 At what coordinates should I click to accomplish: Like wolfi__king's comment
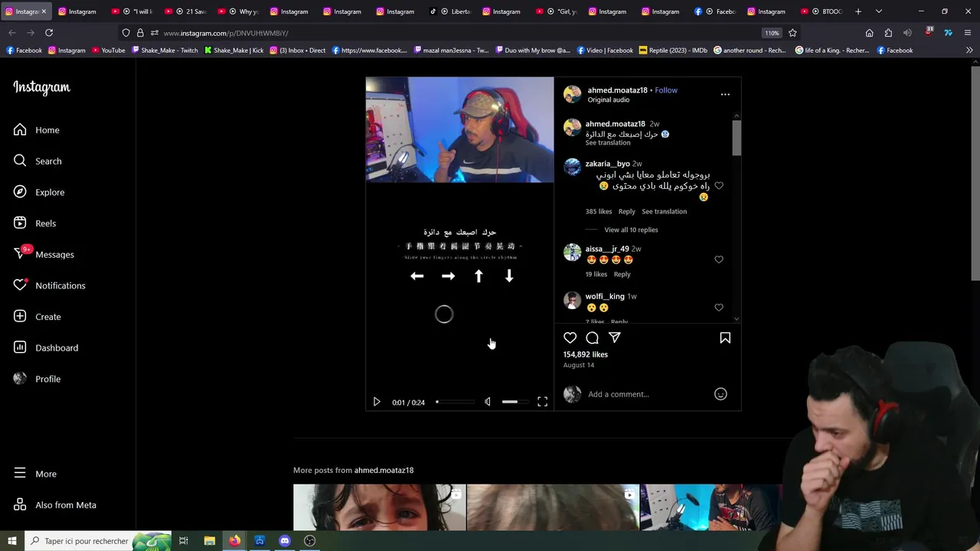[718, 307]
